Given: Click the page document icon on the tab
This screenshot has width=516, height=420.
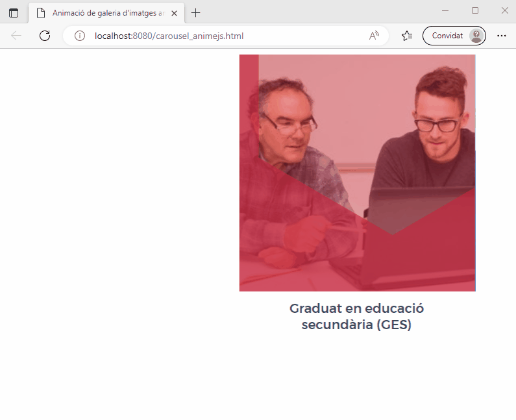Looking at the screenshot, I should (41, 13).
